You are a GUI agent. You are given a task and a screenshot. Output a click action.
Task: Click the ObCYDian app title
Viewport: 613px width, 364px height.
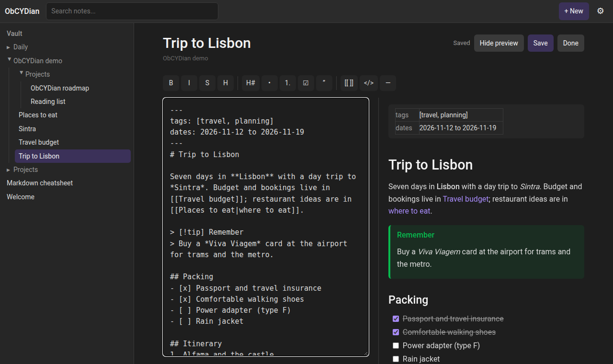click(x=22, y=11)
